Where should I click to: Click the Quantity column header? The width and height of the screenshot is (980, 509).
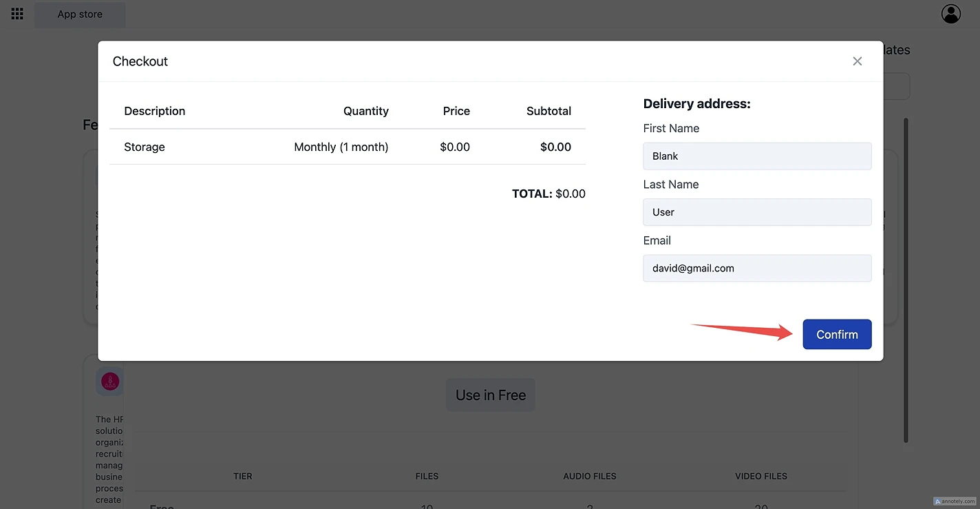[365, 111]
